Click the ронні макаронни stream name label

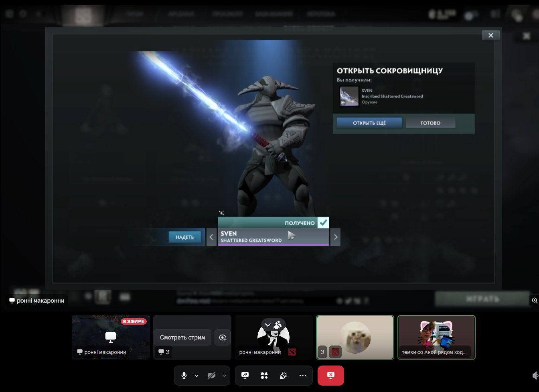tap(37, 300)
